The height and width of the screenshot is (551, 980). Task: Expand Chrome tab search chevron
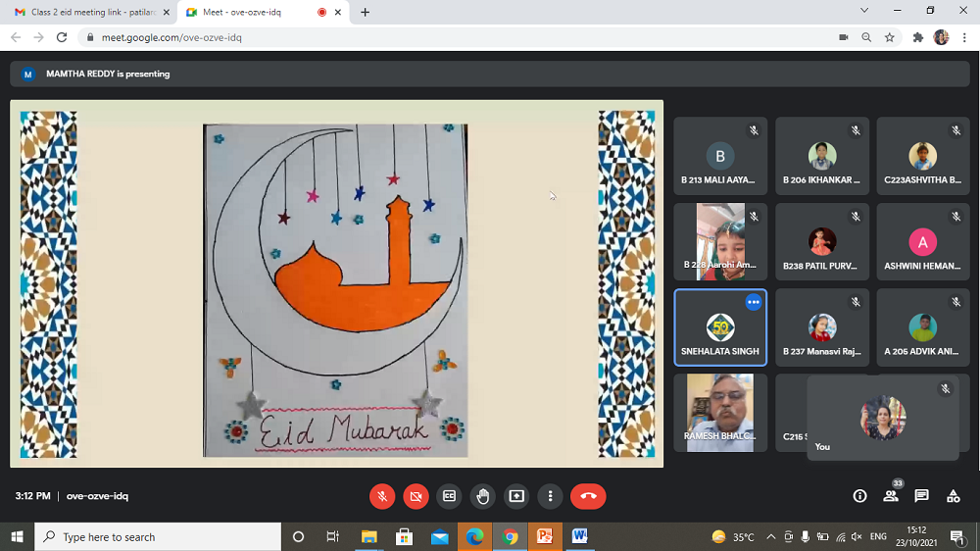point(863,11)
